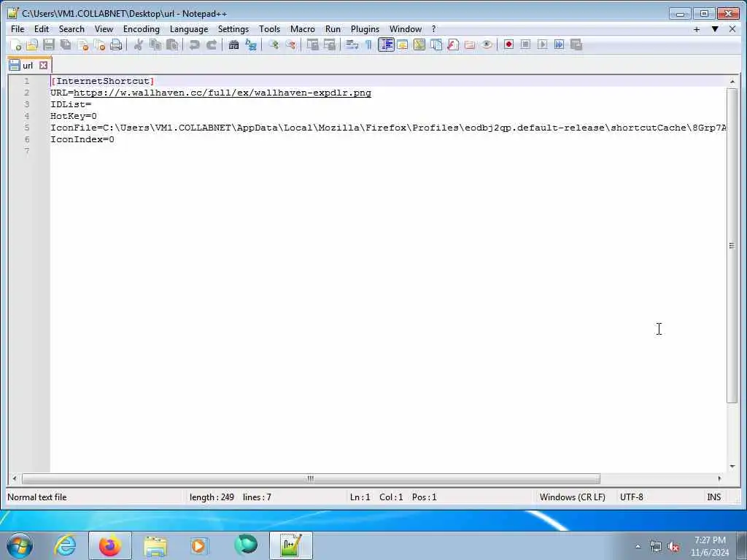Open the Settings menu

click(x=233, y=29)
